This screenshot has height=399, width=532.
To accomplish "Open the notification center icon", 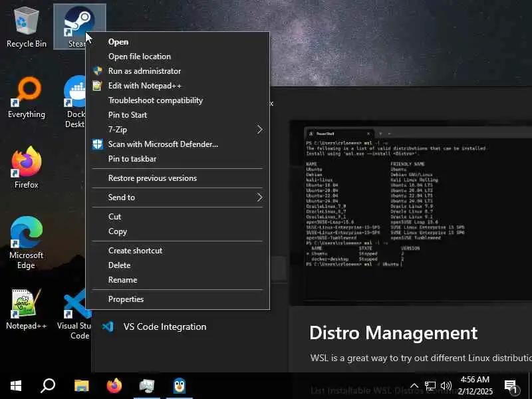I will tap(510, 386).
